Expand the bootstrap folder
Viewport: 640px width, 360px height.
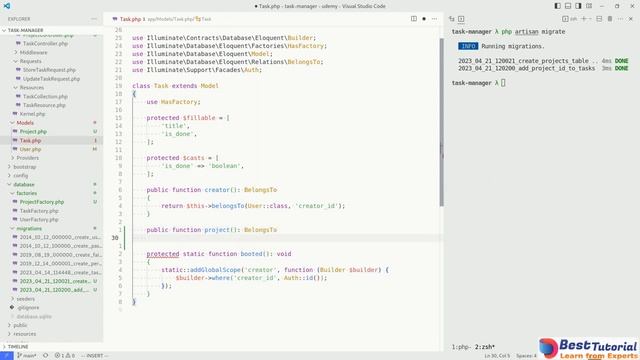(x=24, y=167)
